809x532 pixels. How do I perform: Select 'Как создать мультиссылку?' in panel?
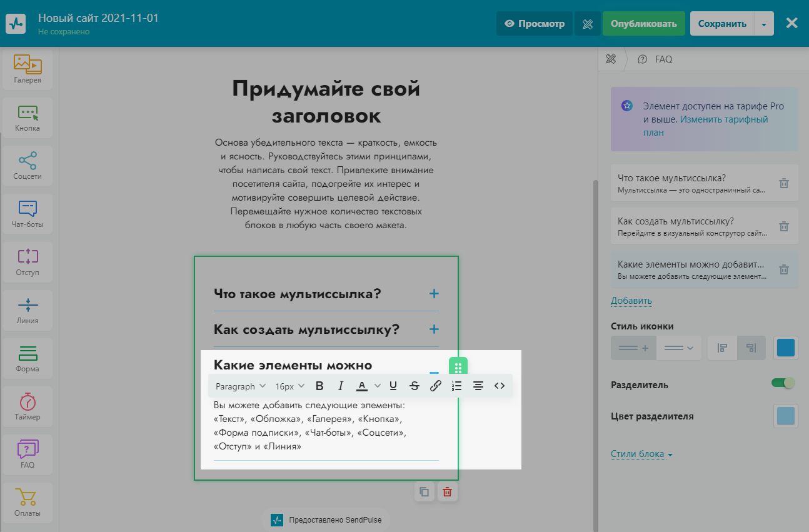coord(691,226)
